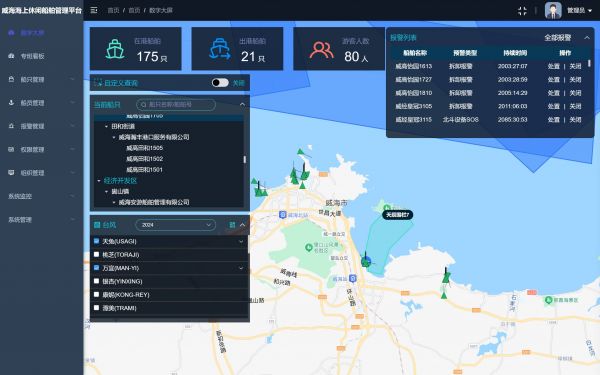Open the 2024 year dropdown

point(175,225)
